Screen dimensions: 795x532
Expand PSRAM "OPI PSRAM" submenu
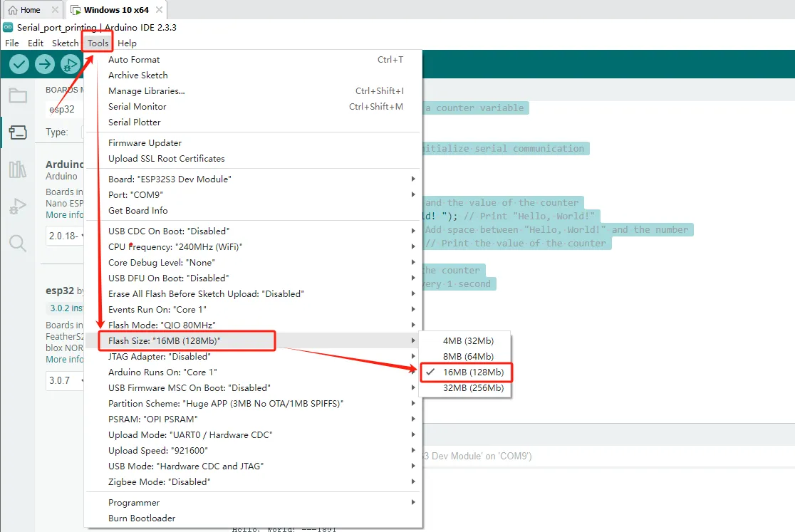point(253,419)
